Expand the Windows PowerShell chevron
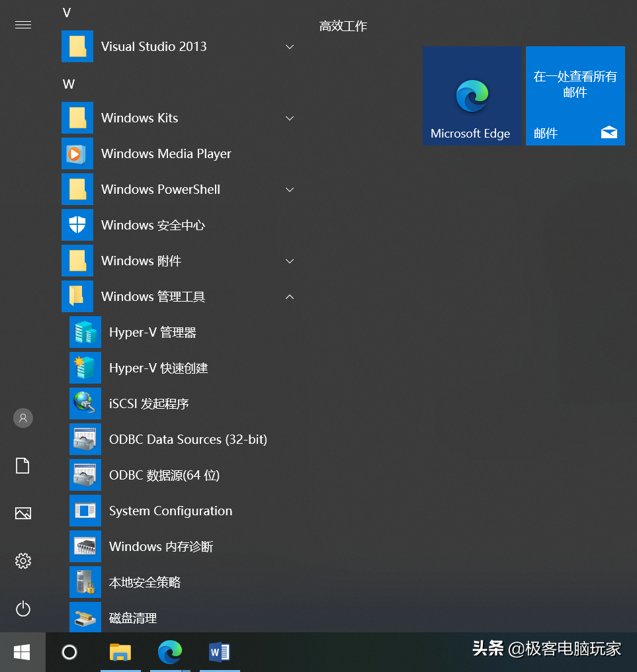This screenshot has height=672, width=637. tap(290, 189)
